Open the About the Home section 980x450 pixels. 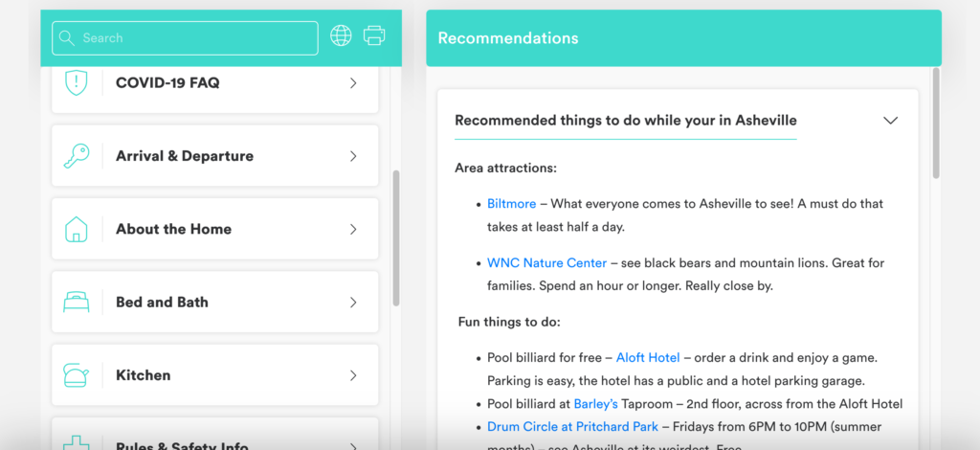(215, 229)
